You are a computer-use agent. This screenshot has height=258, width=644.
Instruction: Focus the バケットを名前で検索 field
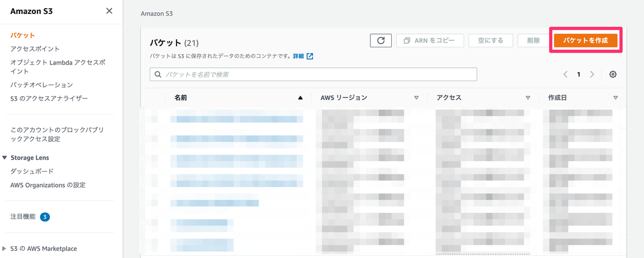[x=313, y=74]
